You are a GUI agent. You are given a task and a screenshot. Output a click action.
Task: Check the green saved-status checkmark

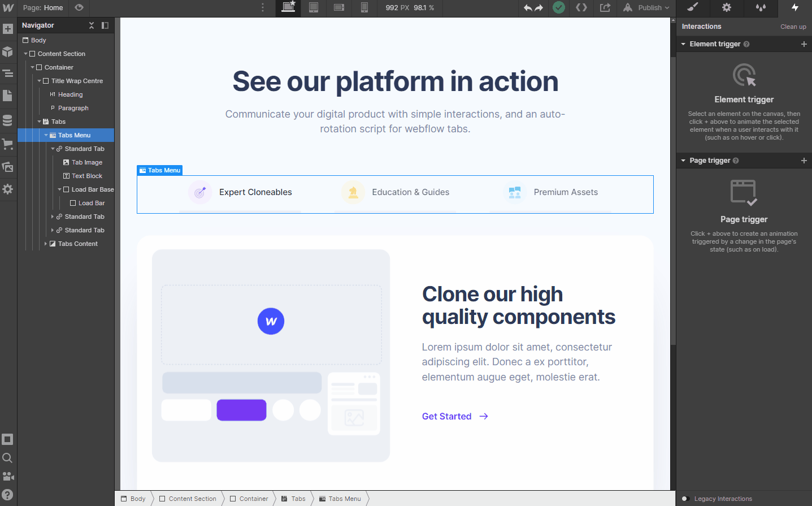pyautogui.click(x=559, y=8)
